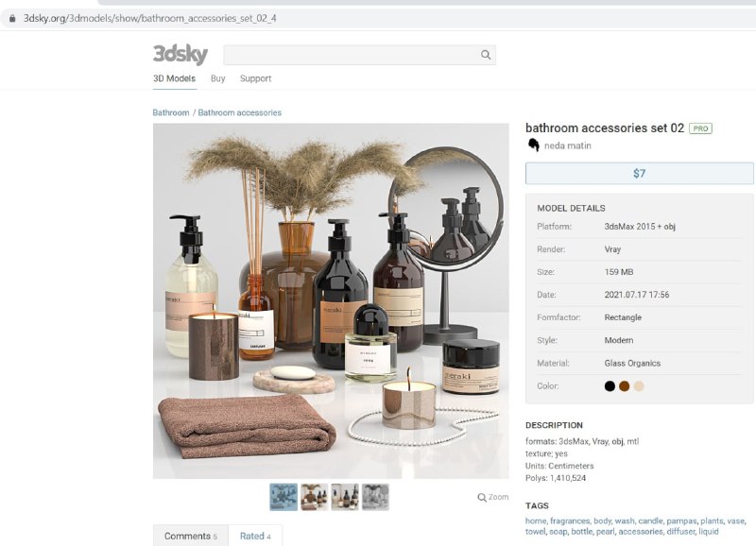This screenshot has width=756, height=546.
Task: Click into the 3dsky search field
Action: tap(352, 55)
